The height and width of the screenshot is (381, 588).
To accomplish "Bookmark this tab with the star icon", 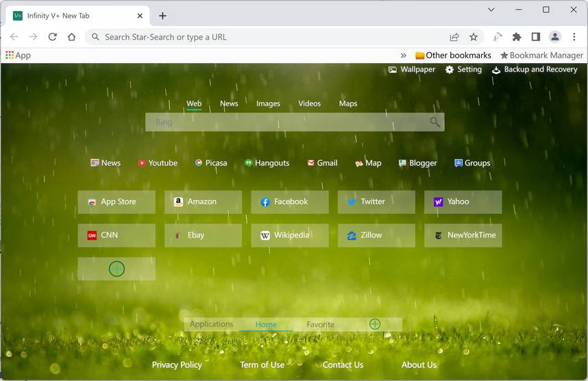I will coord(474,37).
